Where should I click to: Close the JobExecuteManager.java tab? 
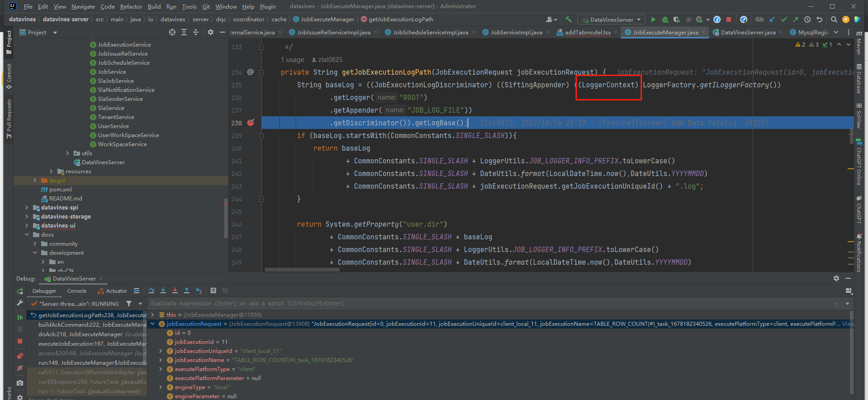(703, 32)
